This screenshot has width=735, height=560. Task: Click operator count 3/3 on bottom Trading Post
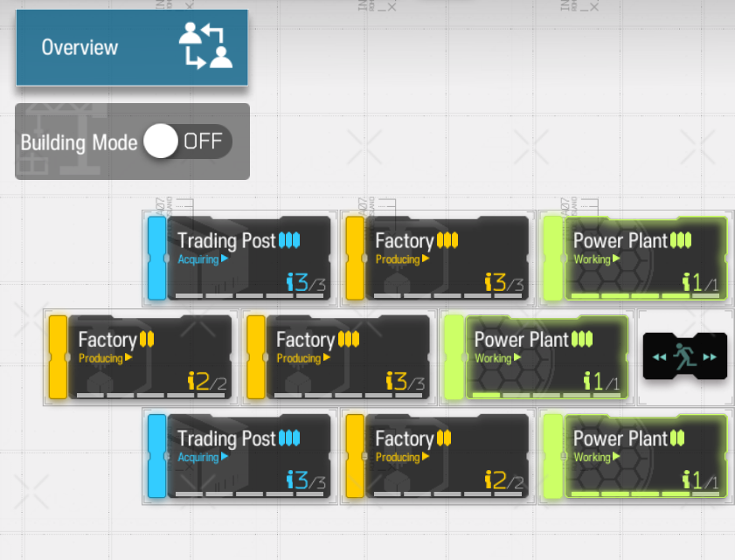(x=306, y=480)
